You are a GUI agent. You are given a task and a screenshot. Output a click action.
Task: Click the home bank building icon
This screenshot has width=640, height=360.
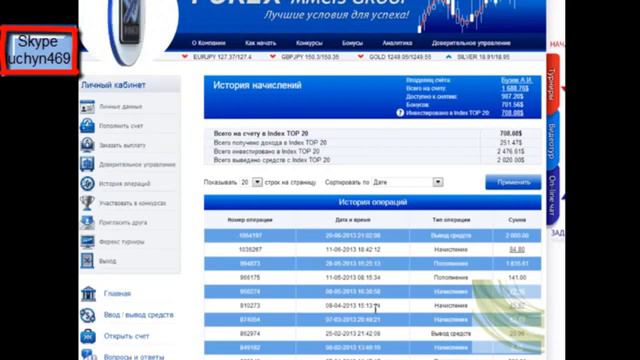[88, 294]
